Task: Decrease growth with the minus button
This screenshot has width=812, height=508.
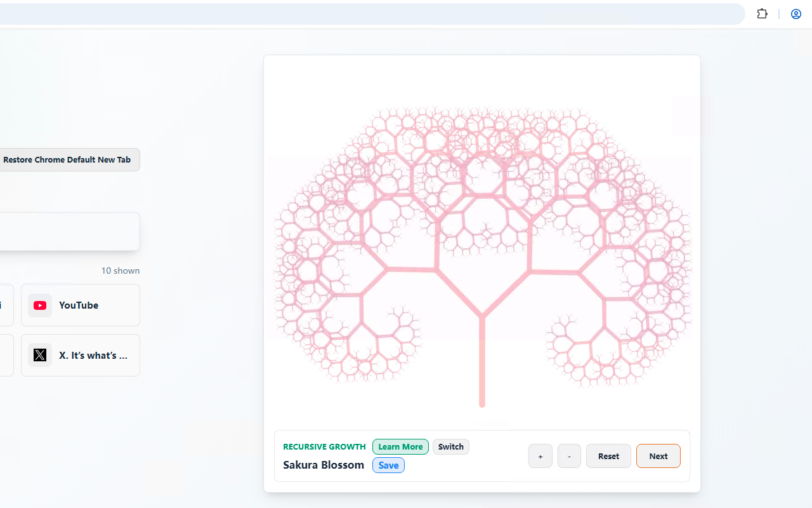Action: [x=569, y=456]
